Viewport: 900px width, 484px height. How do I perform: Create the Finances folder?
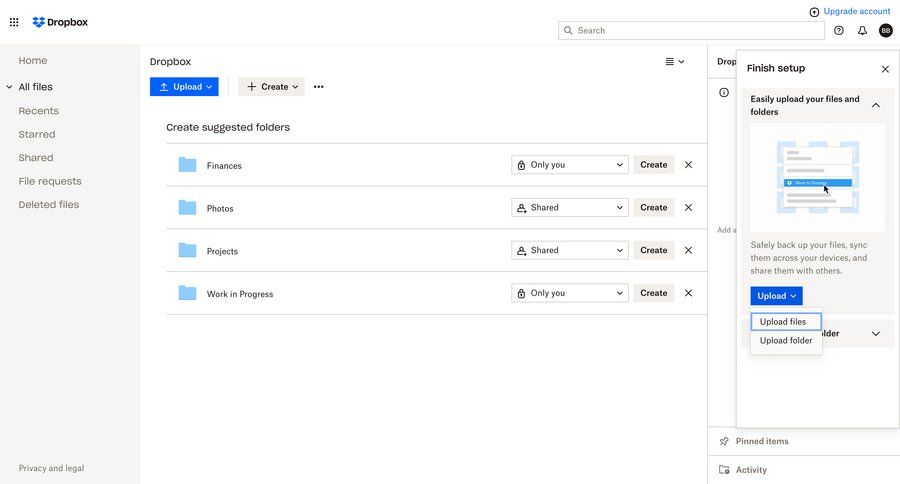pos(654,165)
